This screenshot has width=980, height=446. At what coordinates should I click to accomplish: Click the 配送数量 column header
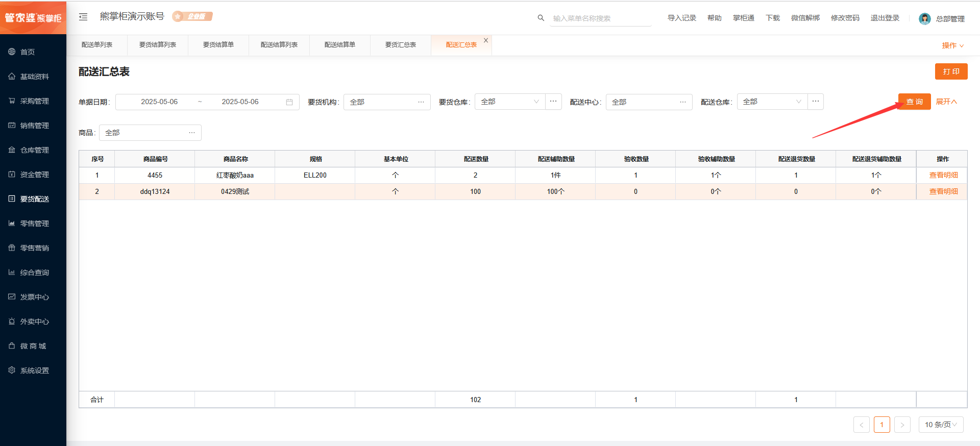coord(476,159)
